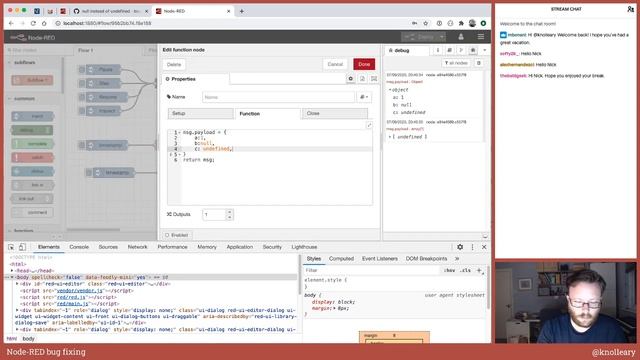This screenshot has width=640, height=360.
Task: Open the Computed styles tab
Action: coord(341,258)
